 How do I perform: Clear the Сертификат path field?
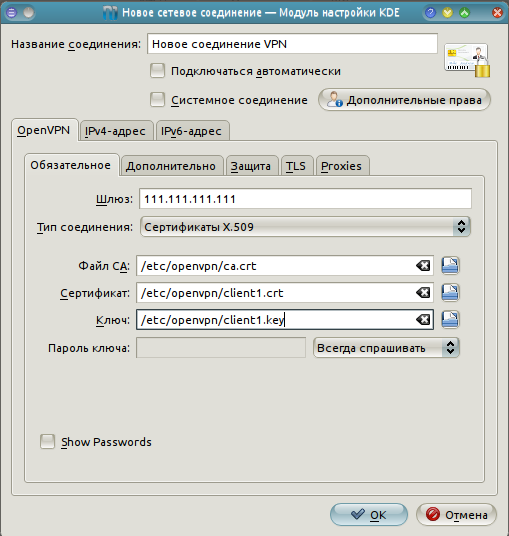pos(423,293)
